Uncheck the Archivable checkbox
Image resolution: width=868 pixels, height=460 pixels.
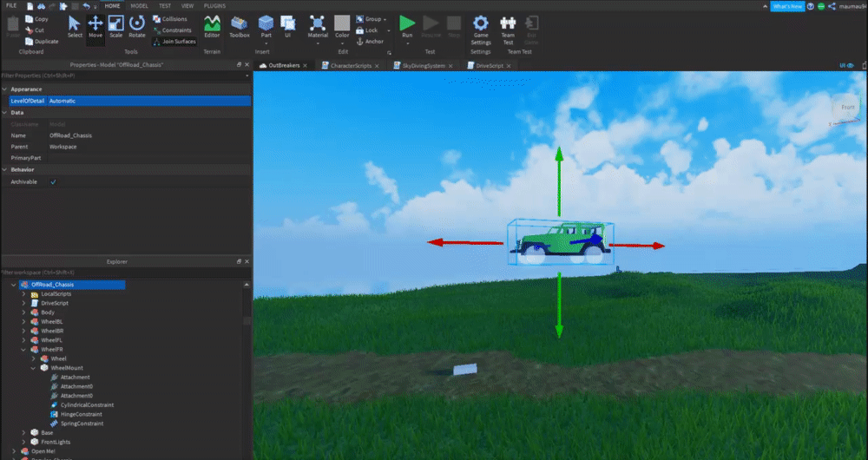53,181
